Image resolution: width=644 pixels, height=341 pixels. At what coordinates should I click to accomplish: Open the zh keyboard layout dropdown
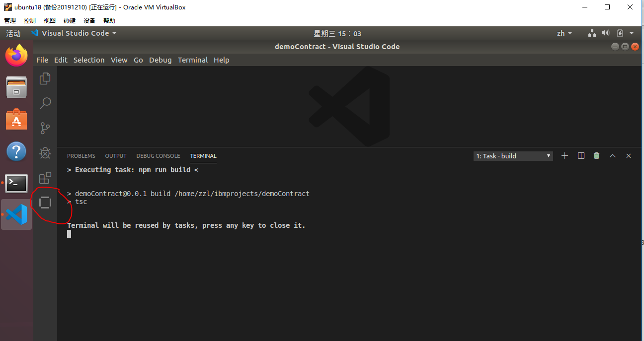point(564,33)
